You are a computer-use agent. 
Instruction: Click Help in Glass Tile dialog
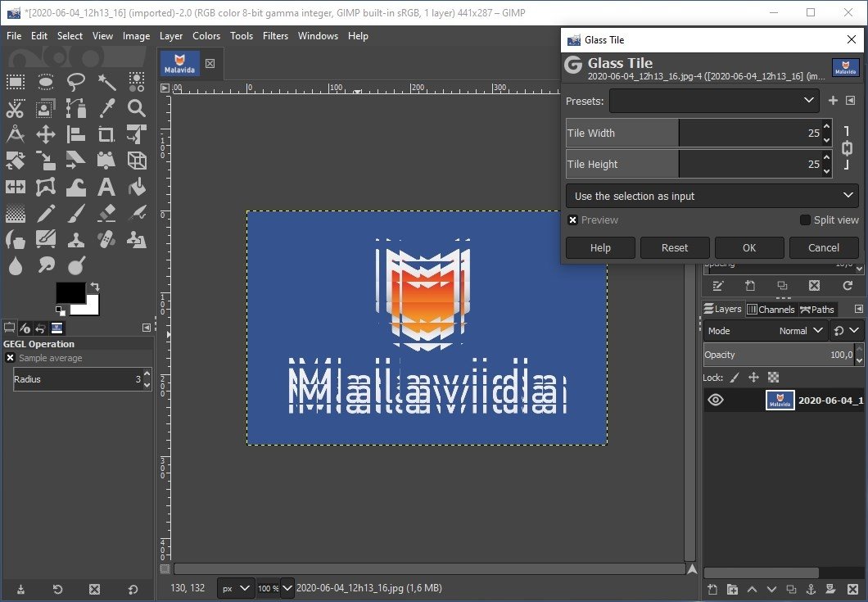[x=600, y=247]
